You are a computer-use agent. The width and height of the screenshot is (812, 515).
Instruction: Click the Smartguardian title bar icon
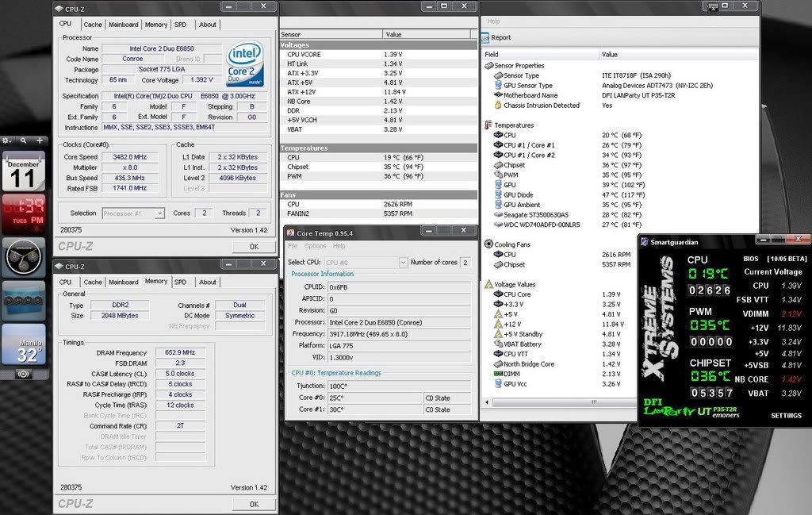pos(644,242)
